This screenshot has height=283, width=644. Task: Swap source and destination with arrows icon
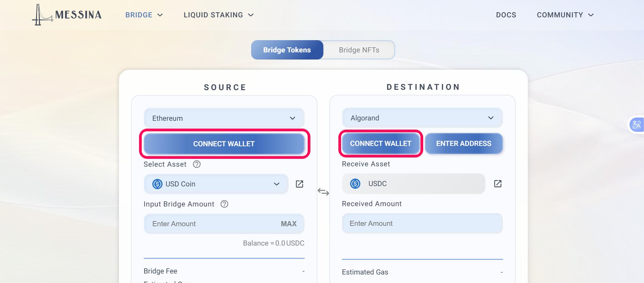[x=323, y=192]
